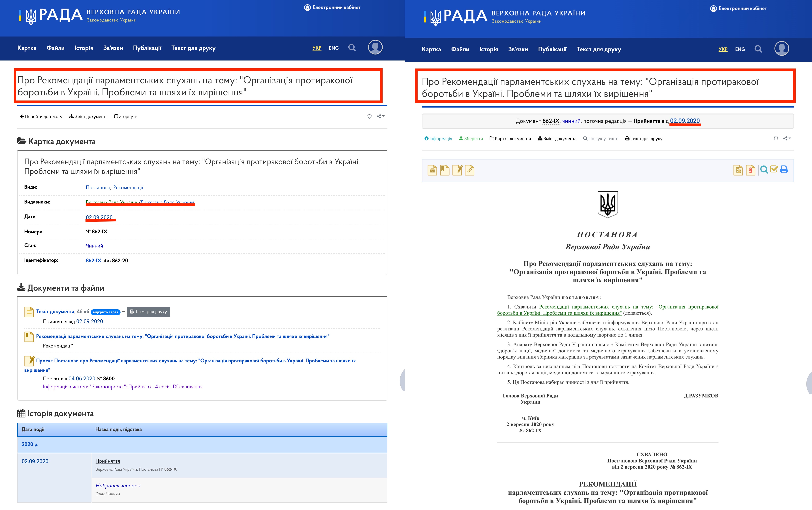This screenshot has height=510, width=812.
Task: Click '862-IX' identifier link
Action: tap(93, 260)
